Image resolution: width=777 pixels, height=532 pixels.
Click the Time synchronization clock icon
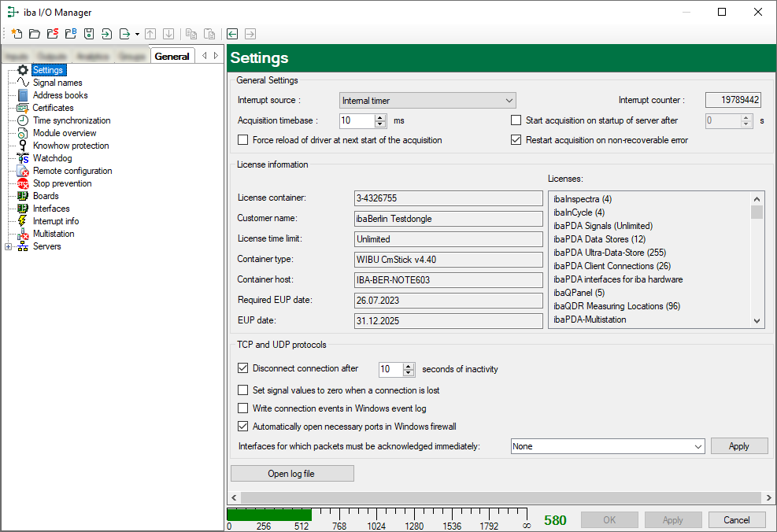click(x=23, y=120)
